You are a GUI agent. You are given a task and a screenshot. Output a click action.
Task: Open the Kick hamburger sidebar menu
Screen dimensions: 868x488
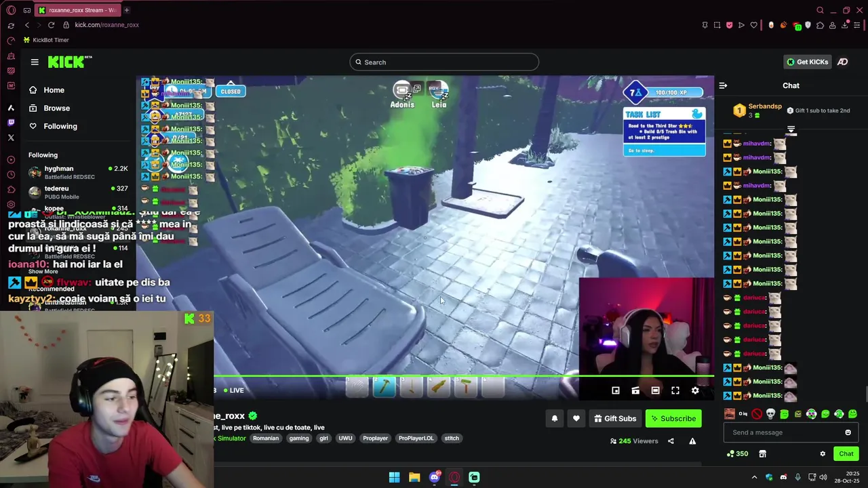click(x=35, y=62)
